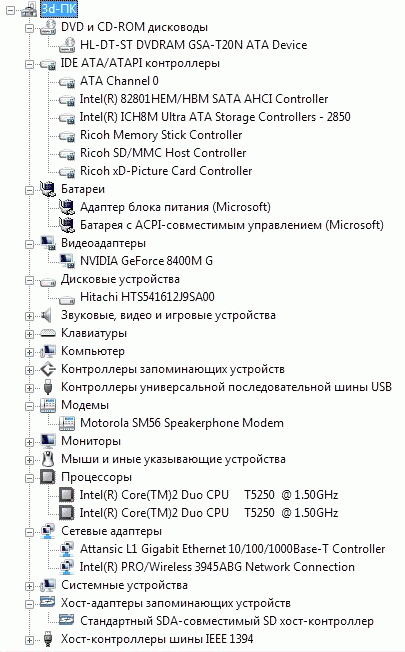Click the DVD drive icon next to HL-DT-ST DVDRAM
This screenshot has width=405, height=652.
click(x=67, y=45)
